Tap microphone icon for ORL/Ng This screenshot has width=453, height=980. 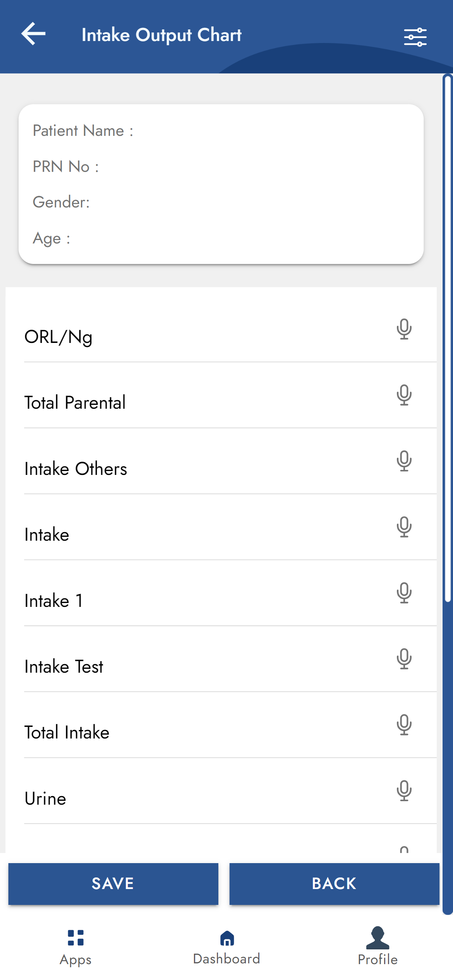[404, 329]
